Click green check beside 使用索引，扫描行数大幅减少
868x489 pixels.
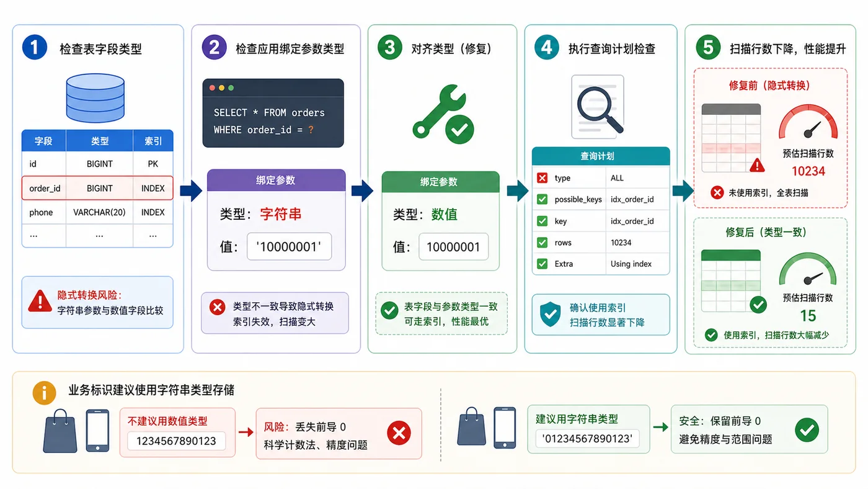point(711,335)
